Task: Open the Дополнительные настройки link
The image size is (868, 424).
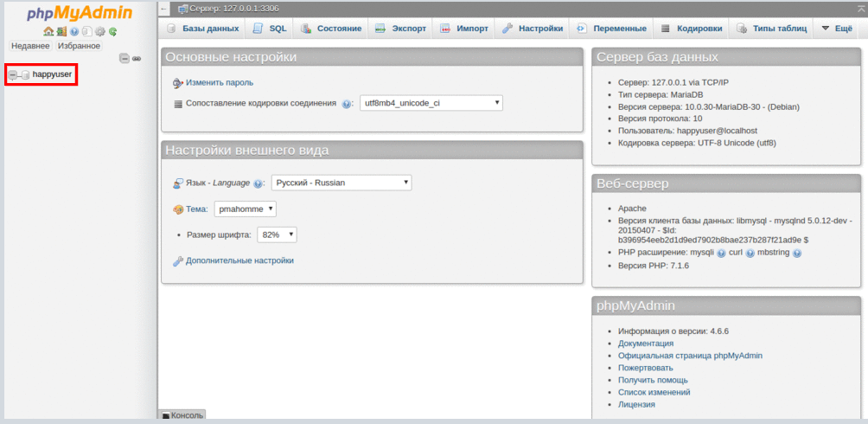Action: [239, 260]
